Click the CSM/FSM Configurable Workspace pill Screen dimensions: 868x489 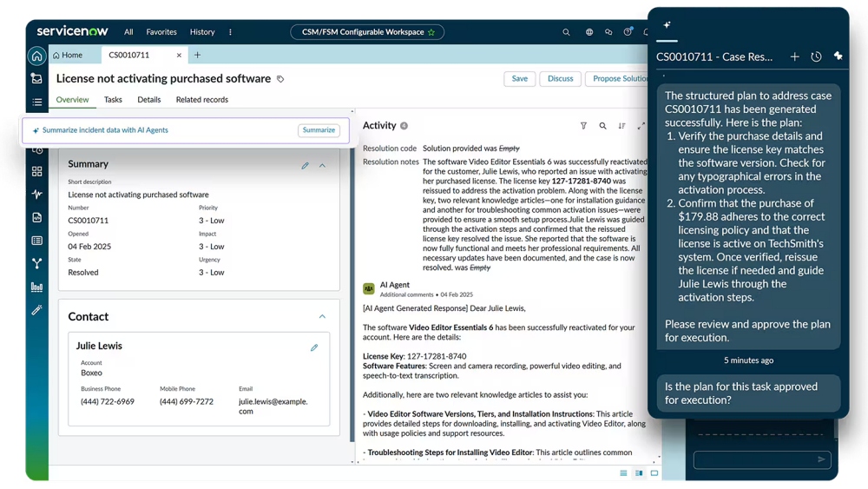[x=367, y=32]
